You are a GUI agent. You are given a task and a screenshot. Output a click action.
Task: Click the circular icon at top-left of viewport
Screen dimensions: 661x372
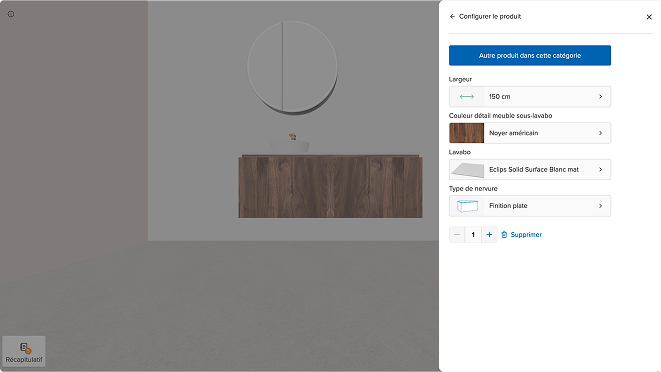pos(11,14)
